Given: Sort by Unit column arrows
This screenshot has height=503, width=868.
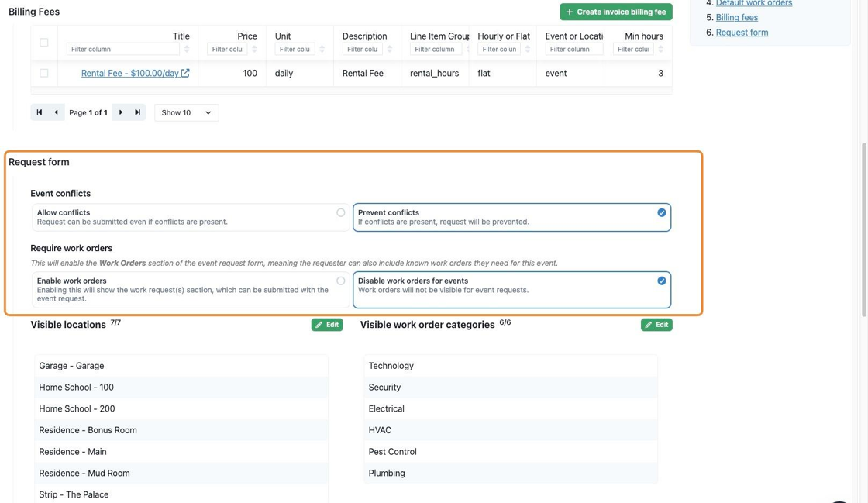Looking at the screenshot, I should tap(322, 50).
